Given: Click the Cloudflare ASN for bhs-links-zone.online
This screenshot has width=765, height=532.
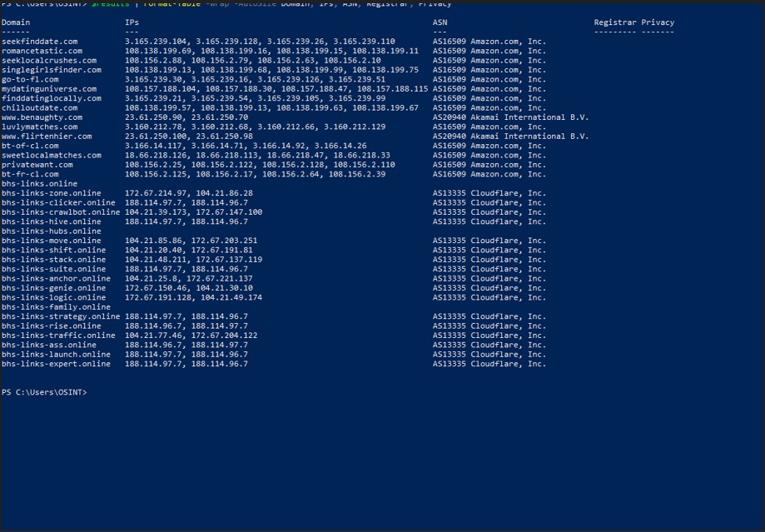Looking at the screenshot, I should 489,193.
